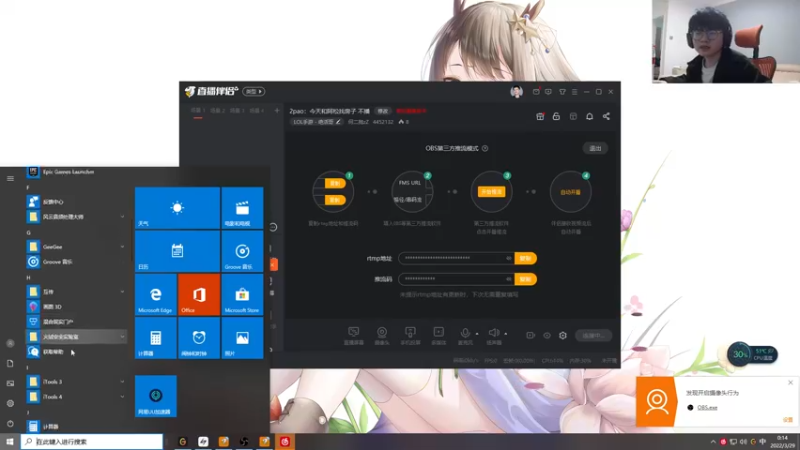Dismiss the camera behavior notification popup
Screen dimensions: 800x450
tap(790, 383)
